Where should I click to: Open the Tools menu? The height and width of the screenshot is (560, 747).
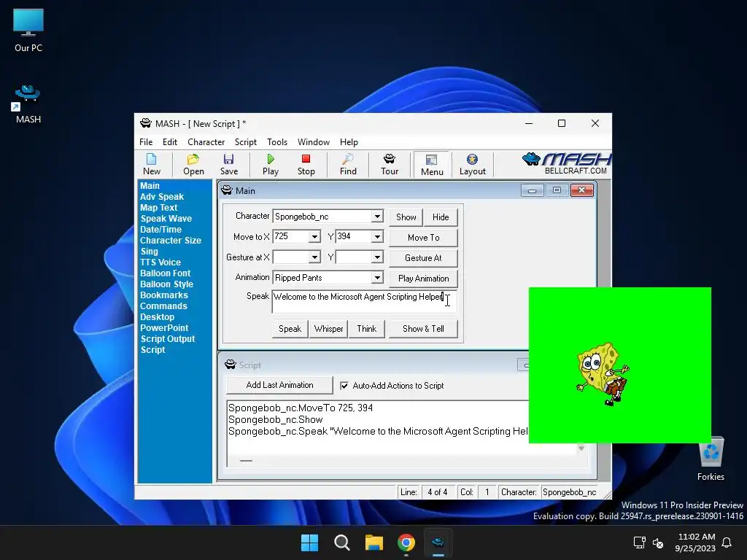[x=276, y=142]
